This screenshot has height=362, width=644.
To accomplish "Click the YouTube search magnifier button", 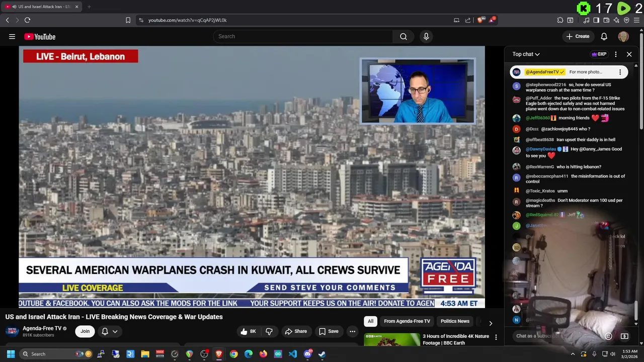I will [x=404, y=36].
